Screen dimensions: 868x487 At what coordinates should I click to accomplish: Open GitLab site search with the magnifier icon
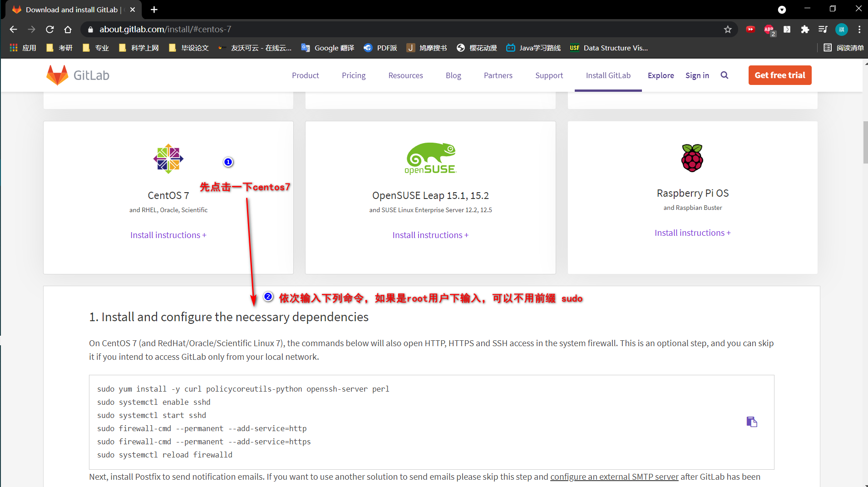(x=725, y=75)
